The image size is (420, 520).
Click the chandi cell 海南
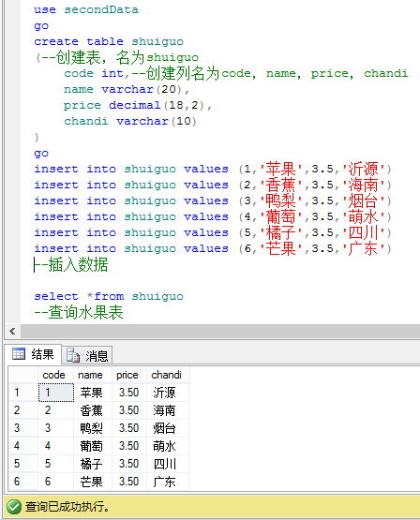[x=168, y=410]
